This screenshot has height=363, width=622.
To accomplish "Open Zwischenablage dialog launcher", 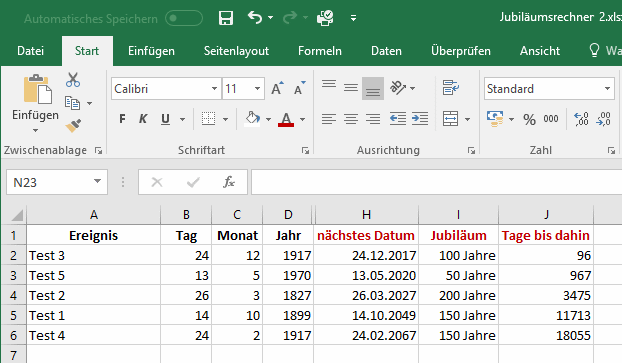I will tap(98, 150).
